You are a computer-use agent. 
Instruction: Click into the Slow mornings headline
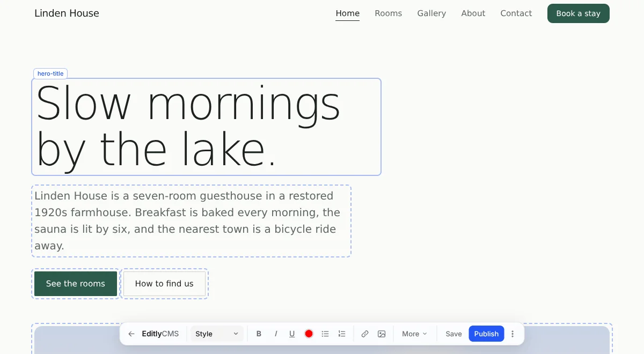click(x=207, y=127)
